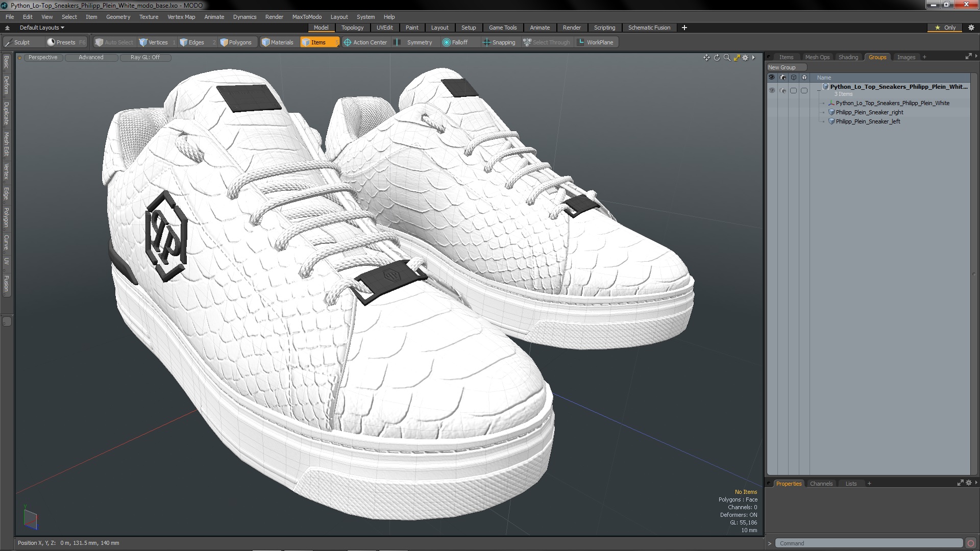Viewport: 980px width, 551px height.
Task: Switch to the Game Tools layout tab
Action: [x=502, y=28]
